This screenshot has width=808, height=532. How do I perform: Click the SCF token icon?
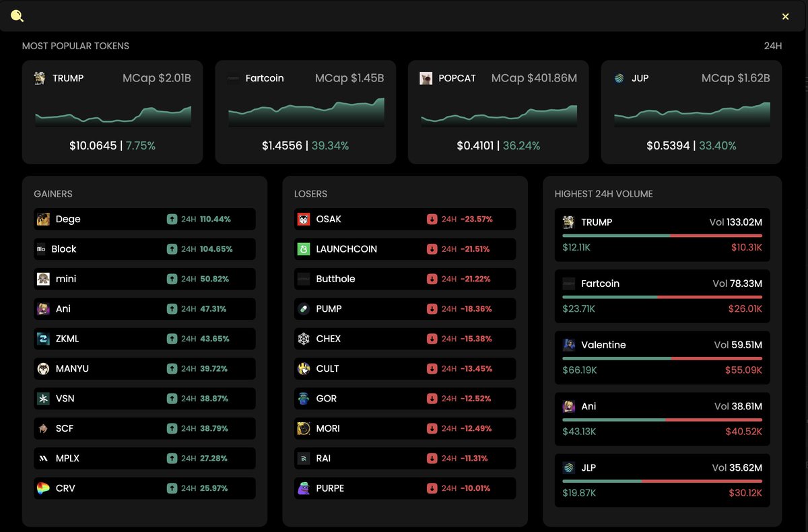(x=43, y=428)
